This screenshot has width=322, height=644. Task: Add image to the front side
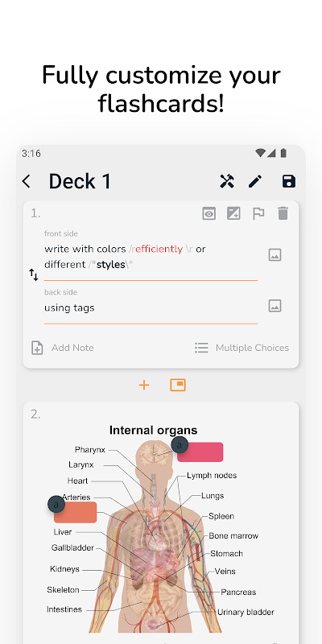click(x=275, y=255)
